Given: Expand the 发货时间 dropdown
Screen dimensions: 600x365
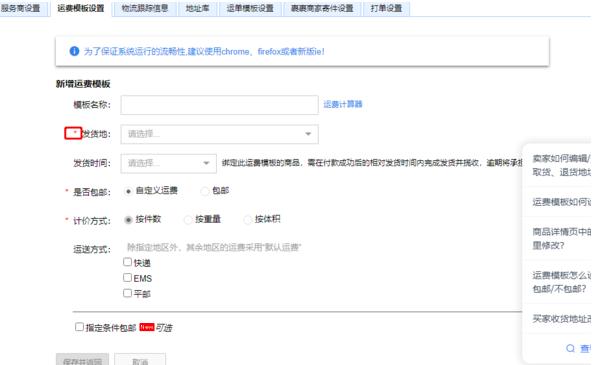Looking at the screenshot, I should [x=168, y=163].
